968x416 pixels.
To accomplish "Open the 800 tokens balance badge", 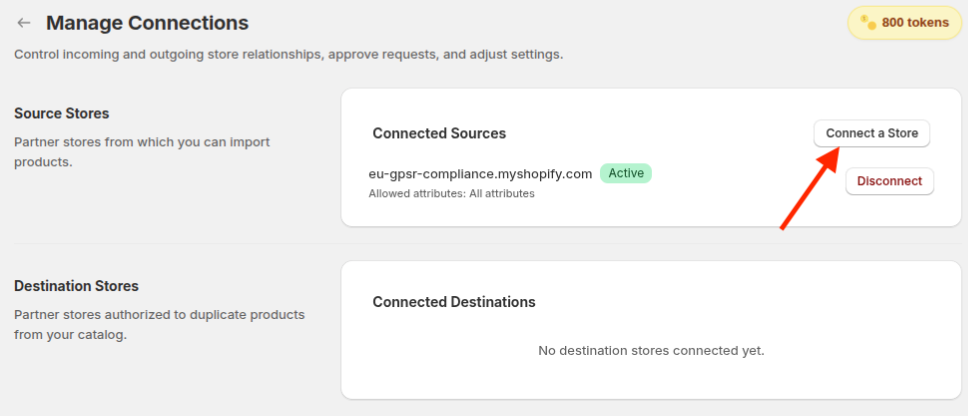I will 904,23.
